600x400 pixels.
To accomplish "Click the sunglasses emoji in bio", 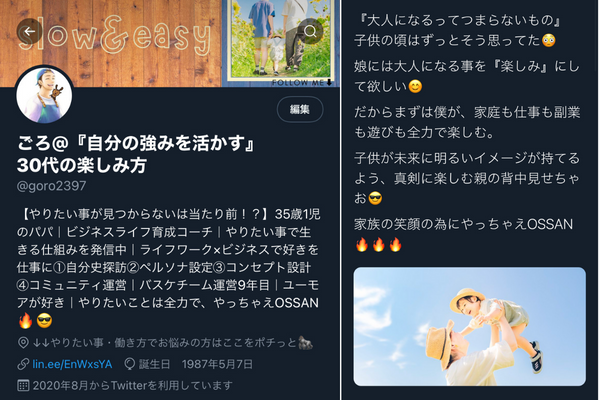I will 44,321.
